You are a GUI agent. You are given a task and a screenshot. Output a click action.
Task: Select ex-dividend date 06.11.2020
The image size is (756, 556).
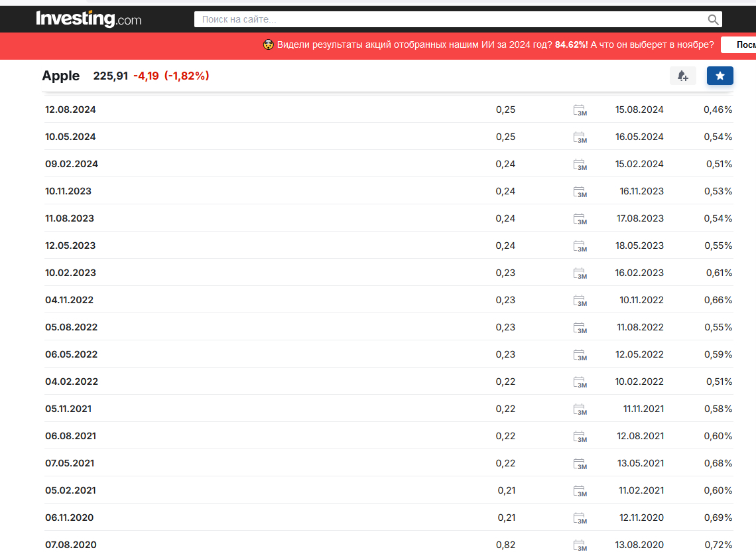[x=70, y=518]
